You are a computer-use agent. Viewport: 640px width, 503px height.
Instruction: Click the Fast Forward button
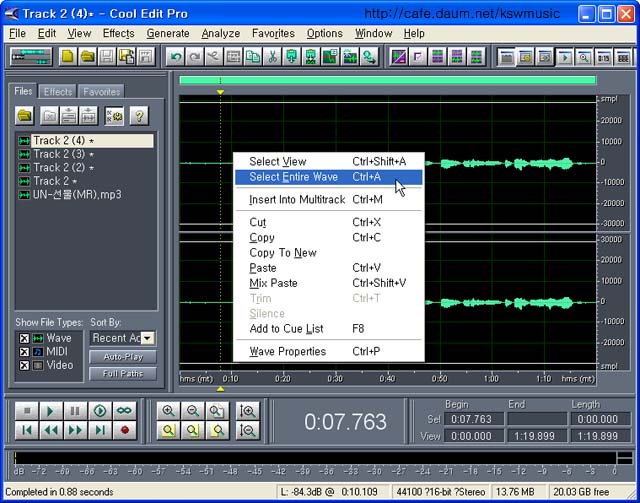(76, 430)
